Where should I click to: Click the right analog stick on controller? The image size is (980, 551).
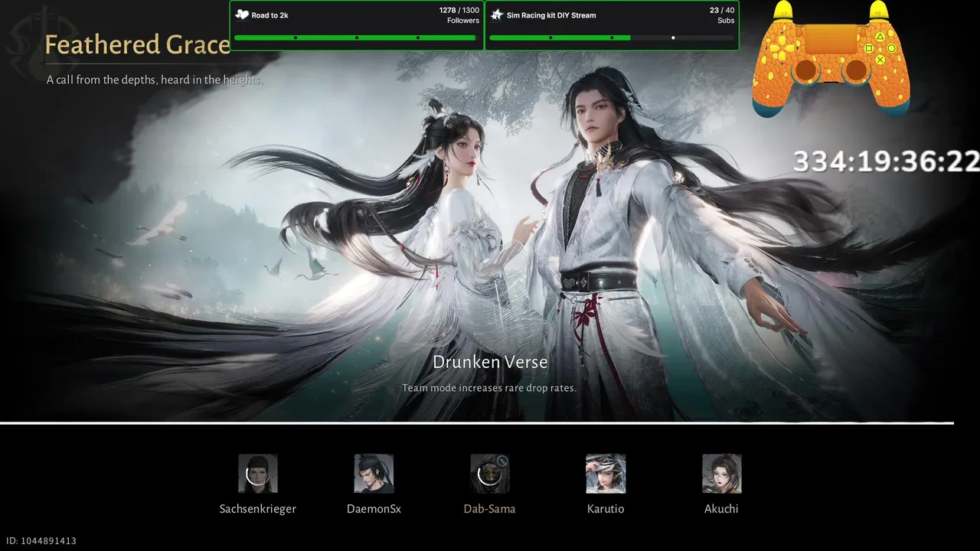coord(856,71)
